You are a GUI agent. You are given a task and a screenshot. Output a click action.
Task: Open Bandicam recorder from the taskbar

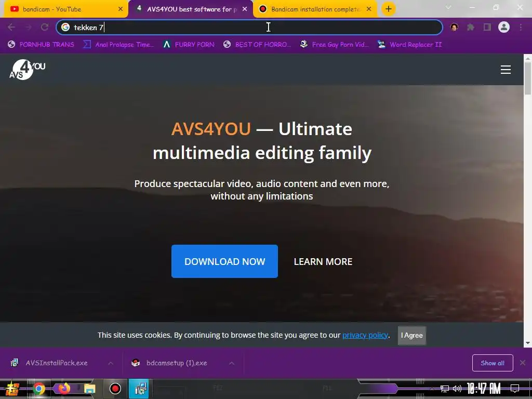[x=115, y=389]
